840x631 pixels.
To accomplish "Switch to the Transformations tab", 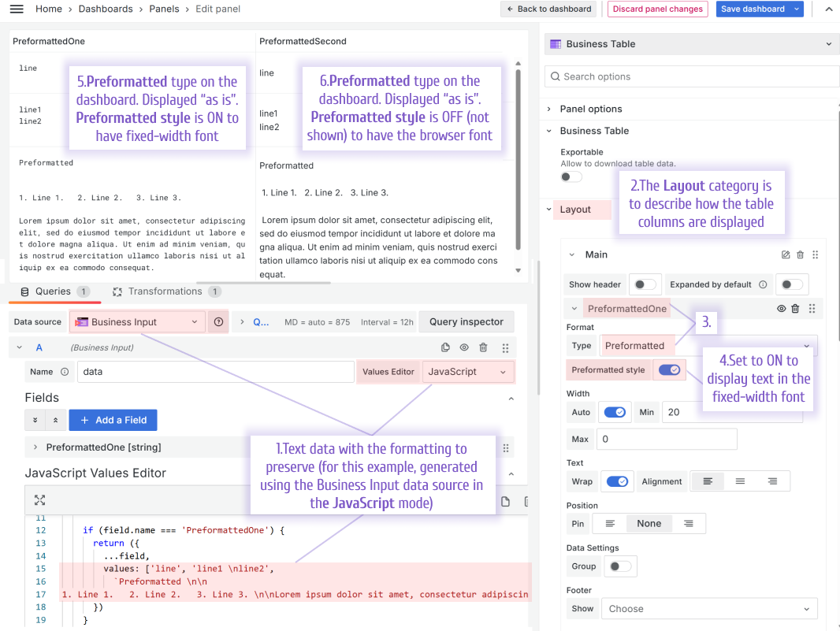I will (166, 291).
